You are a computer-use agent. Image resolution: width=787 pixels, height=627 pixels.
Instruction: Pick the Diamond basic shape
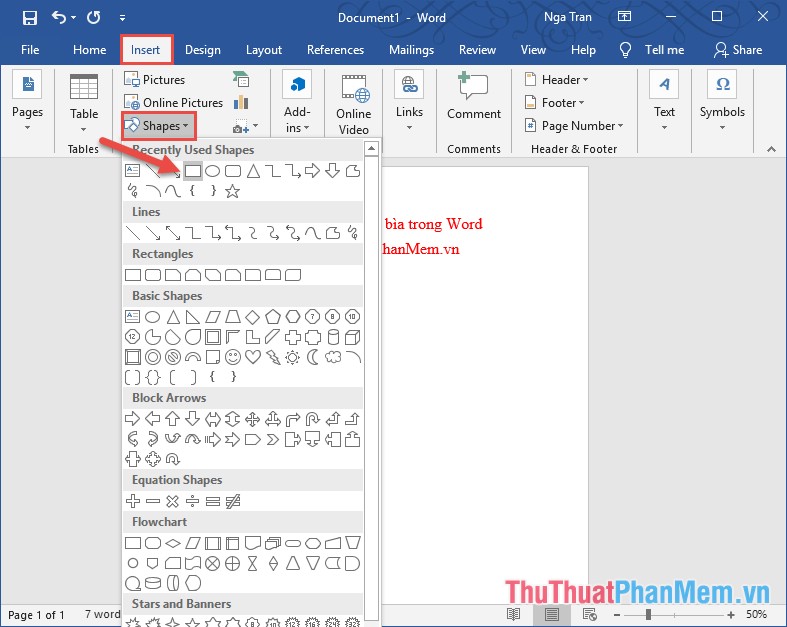[x=252, y=317]
